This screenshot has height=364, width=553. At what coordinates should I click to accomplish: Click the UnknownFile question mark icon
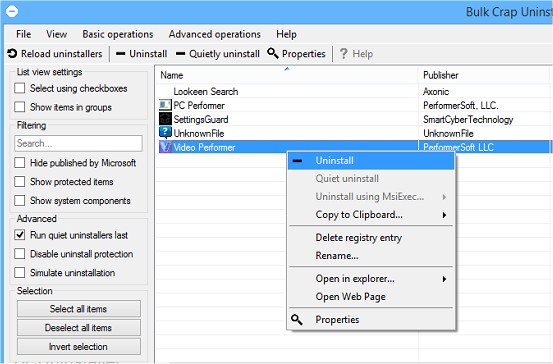[x=165, y=133]
